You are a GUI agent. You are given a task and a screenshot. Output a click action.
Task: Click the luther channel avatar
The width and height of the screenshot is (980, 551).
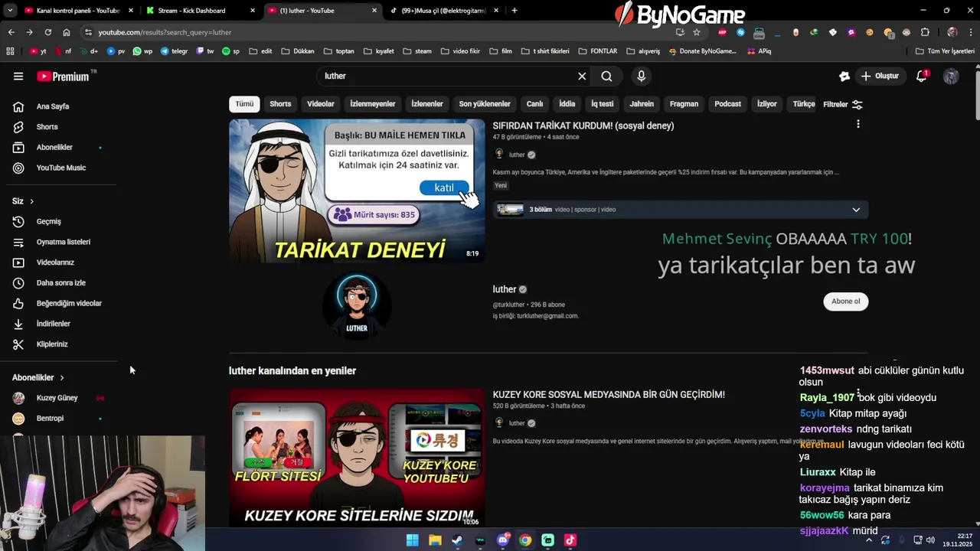pos(357,305)
